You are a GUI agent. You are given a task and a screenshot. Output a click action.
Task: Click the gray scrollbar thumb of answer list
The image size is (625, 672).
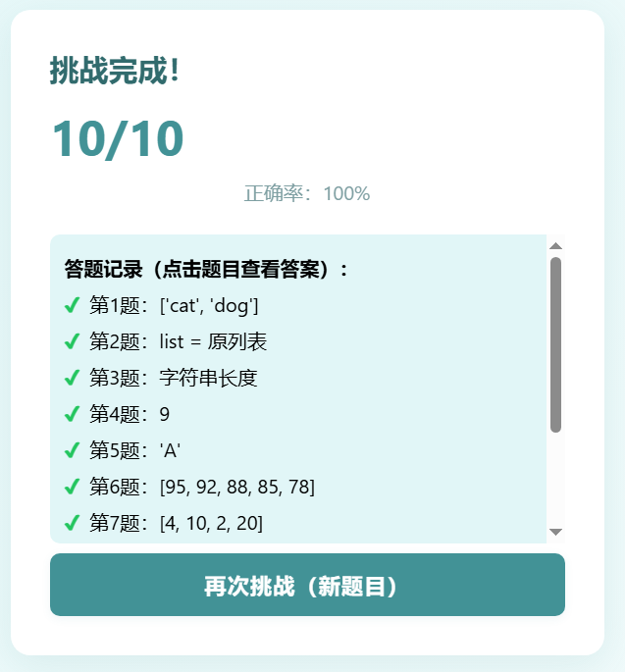coord(555,343)
